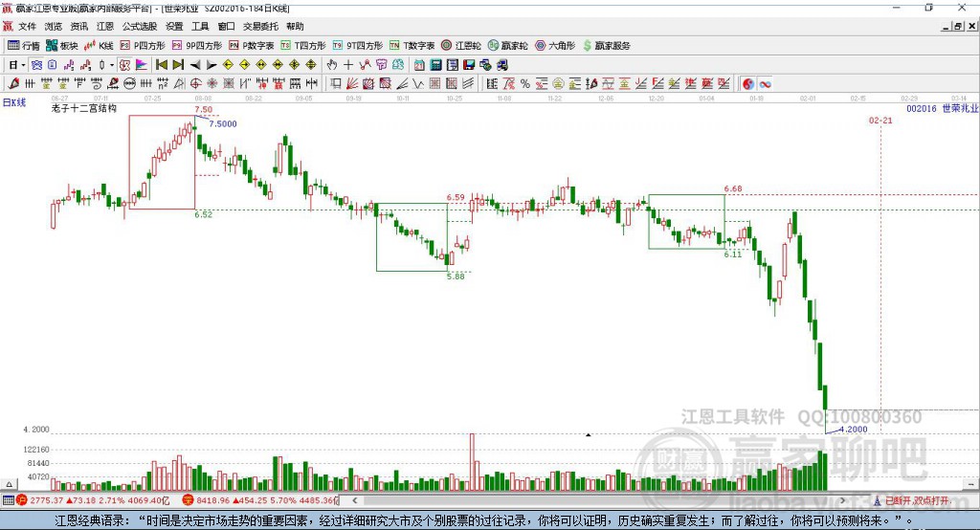The width and height of the screenshot is (980, 530).
Task: Click the 7.5000 price label
Action: pyautogui.click(x=223, y=123)
